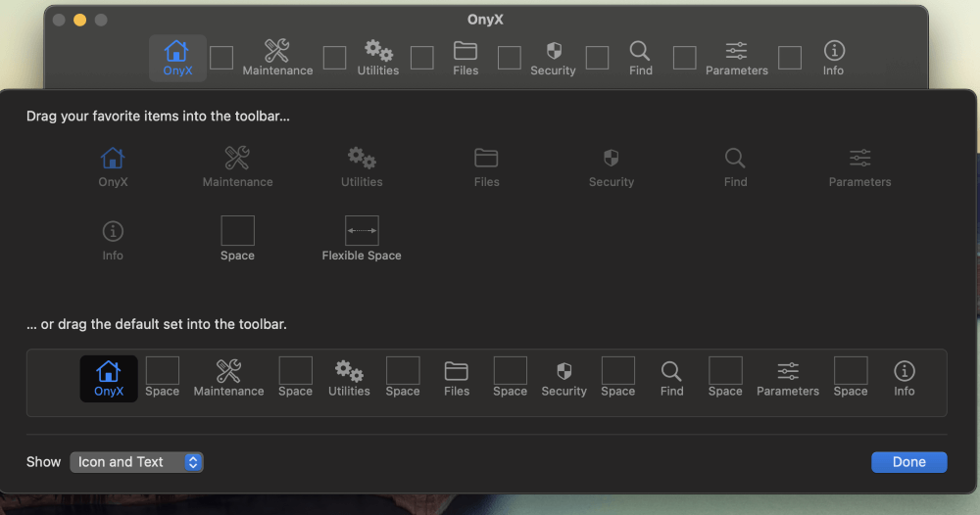The width and height of the screenshot is (980, 515).
Task: Pick the Files item in the favorites palette
Action: coord(486,167)
